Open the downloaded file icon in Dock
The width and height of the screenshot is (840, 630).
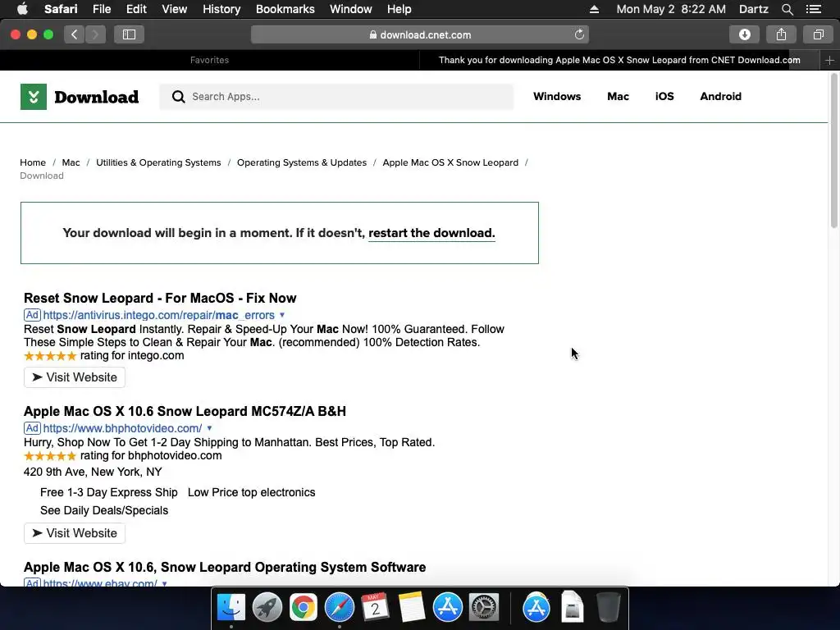572,608
